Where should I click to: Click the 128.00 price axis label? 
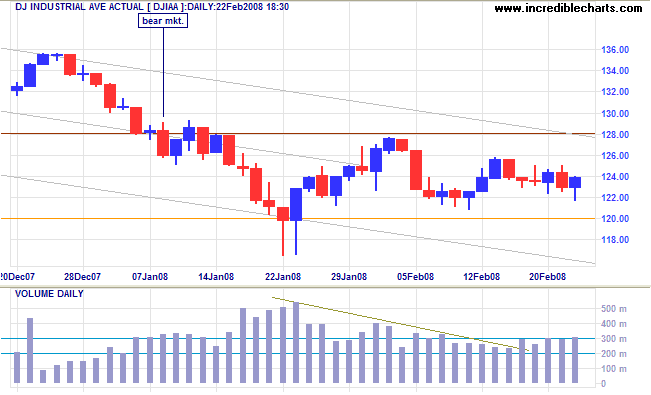(615, 135)
